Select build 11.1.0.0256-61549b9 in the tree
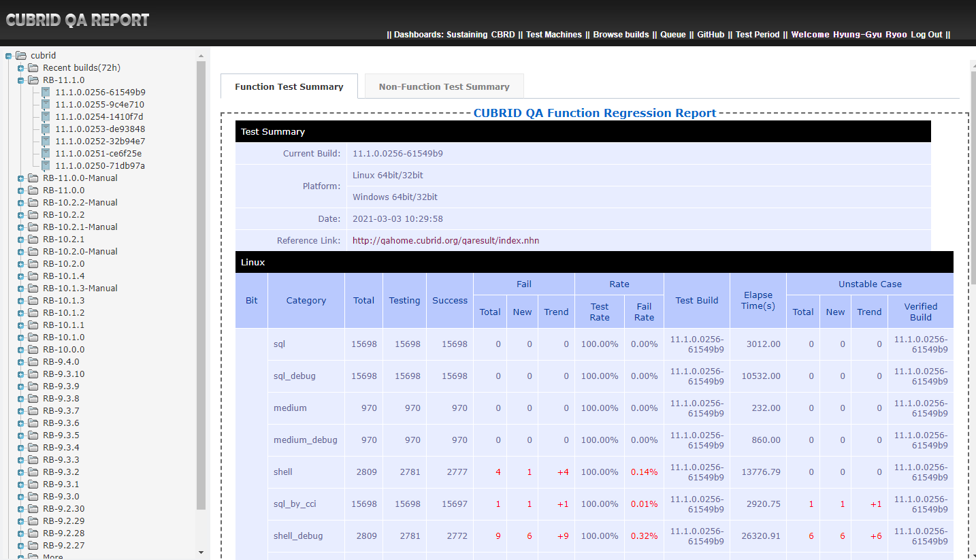Viewport: 976px width, 560px height. click(x=100, y=93)
